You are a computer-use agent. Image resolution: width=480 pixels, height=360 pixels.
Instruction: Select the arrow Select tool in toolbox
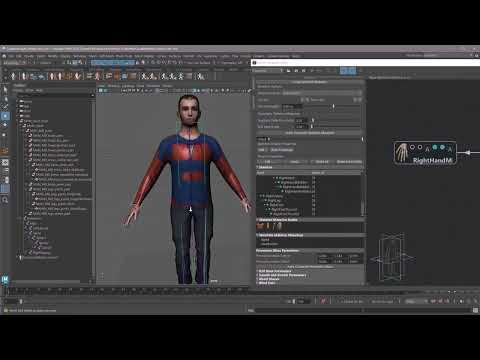pos(5,89)
